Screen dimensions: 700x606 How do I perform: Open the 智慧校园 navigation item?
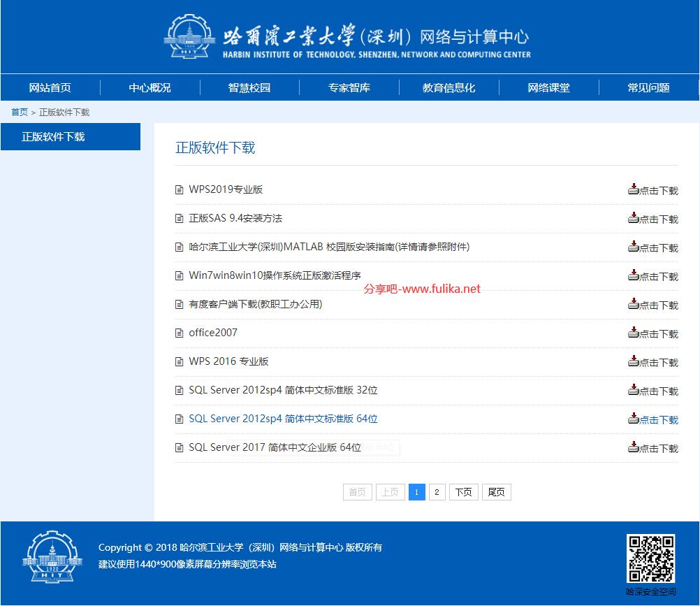pos(249,87)
